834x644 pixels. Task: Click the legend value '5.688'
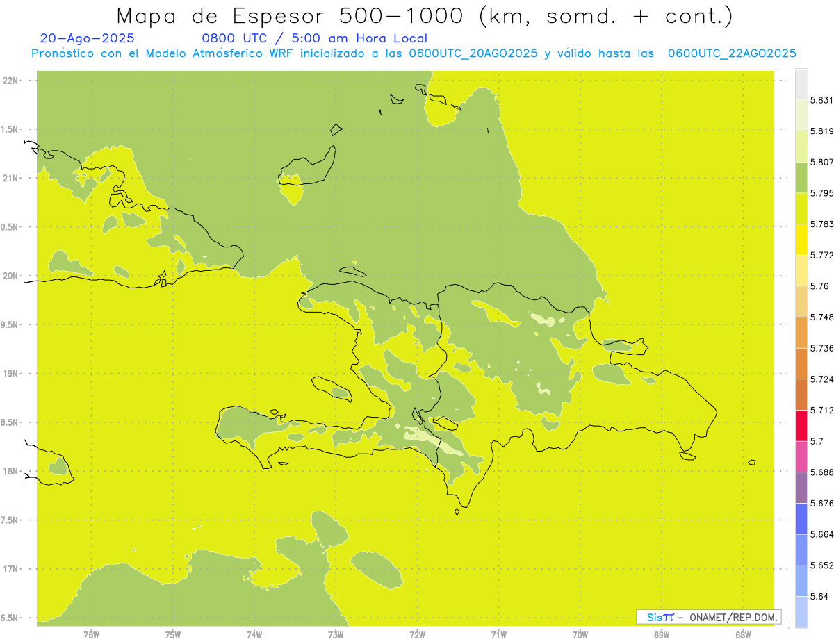821,472
